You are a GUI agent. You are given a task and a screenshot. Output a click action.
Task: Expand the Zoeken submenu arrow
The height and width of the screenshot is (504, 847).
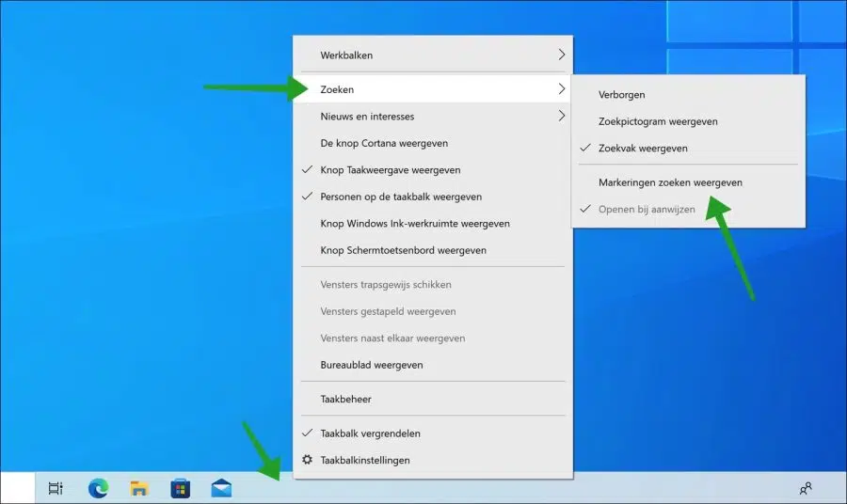[562, 89]
